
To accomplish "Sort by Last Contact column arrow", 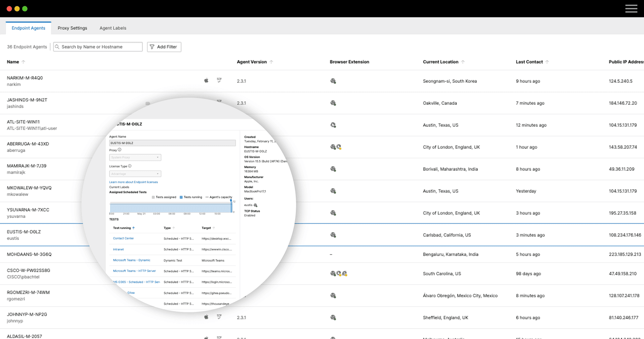I will tap(547, 62).
